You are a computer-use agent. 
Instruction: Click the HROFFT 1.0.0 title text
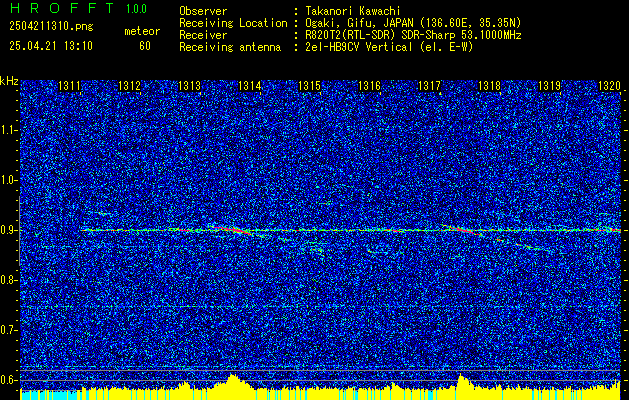(79, 8)
